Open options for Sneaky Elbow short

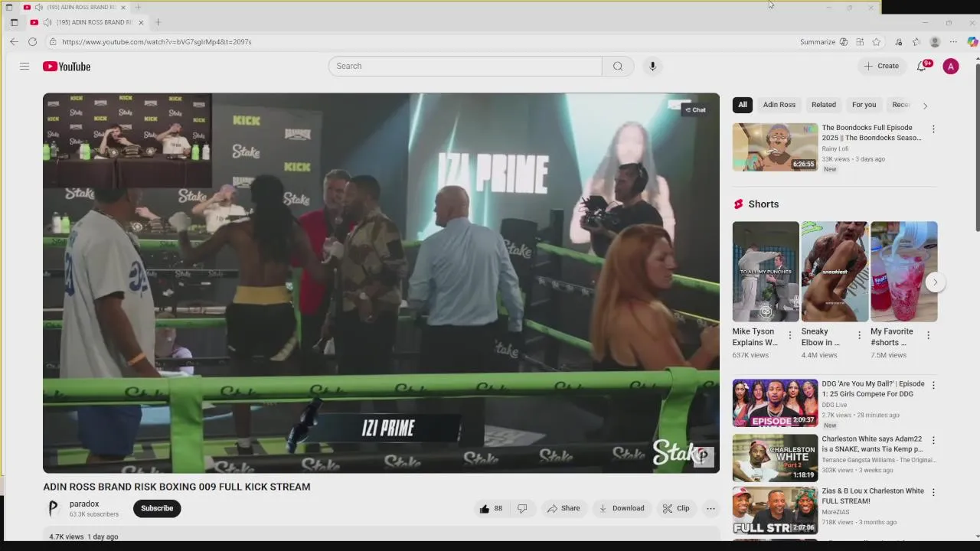[x=859, y=335]
